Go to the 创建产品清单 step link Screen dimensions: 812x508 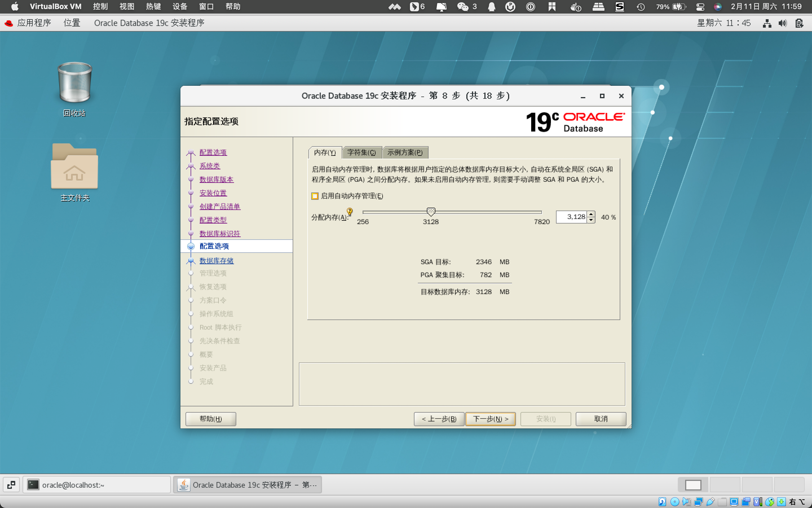[x=220, y=207]
